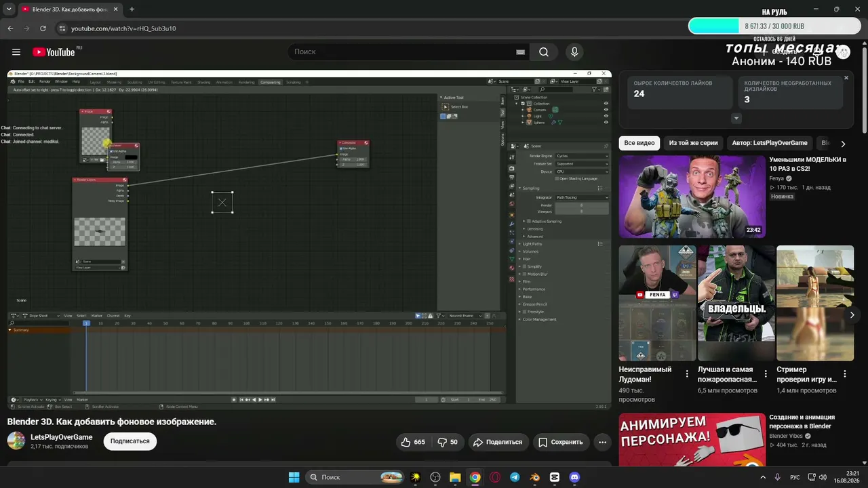
Task: Toggle Open Shading Language checkbox in video
Action: 557,179
